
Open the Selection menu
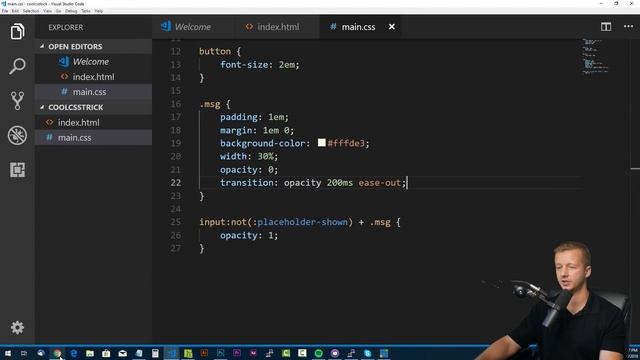pyautogui.click(x=31, y=11)
